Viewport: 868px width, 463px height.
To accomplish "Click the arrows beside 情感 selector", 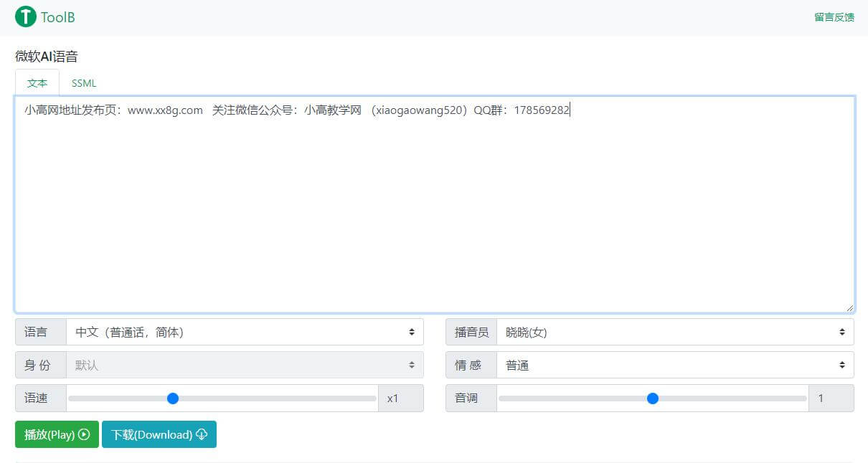I will pyautogui.click(x=843, y=365).
